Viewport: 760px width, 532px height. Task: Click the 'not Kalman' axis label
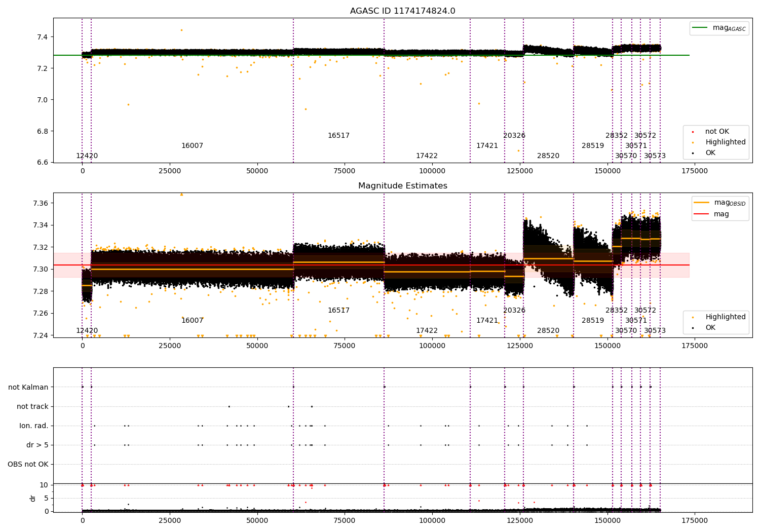pyautogui.click(x=28, y=388)
